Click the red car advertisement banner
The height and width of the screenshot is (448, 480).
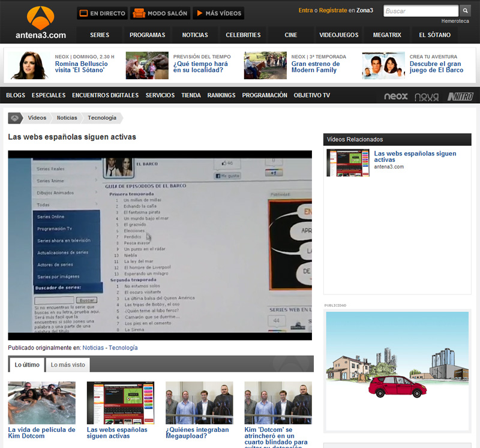click(397, 371)
